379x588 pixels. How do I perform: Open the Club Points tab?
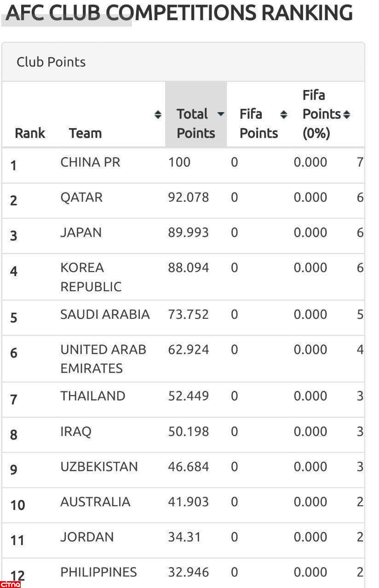tap(51, 62)
